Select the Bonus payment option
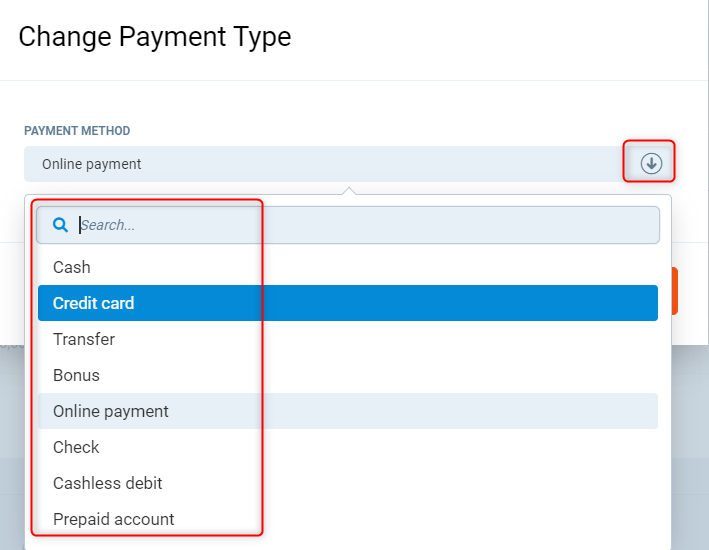 [76, 375]
